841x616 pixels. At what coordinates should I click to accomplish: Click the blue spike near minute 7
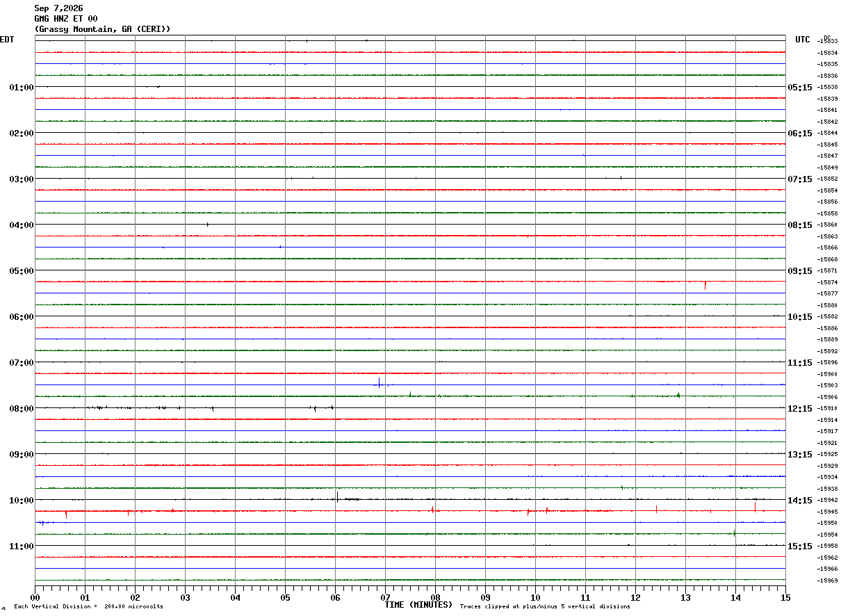click(379, 382)
